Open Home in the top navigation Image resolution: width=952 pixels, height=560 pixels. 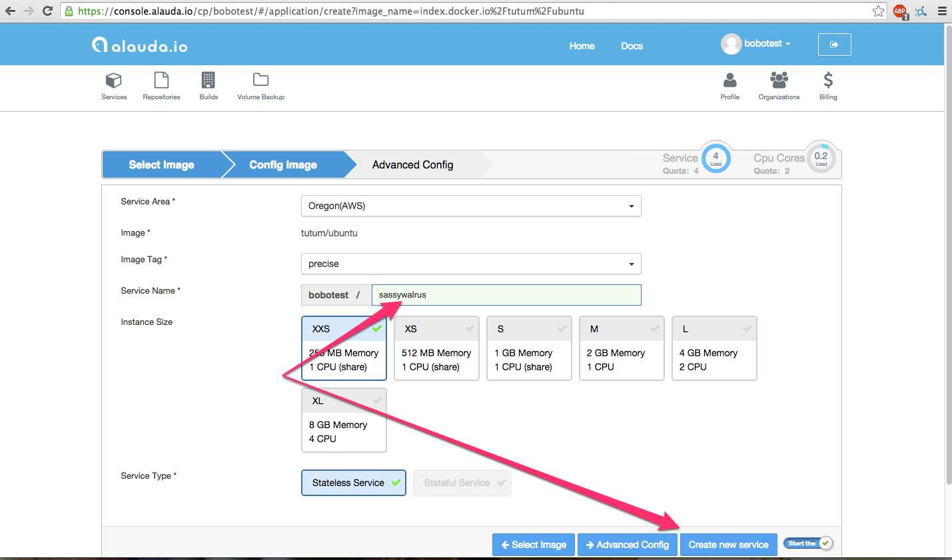point(582,46)
